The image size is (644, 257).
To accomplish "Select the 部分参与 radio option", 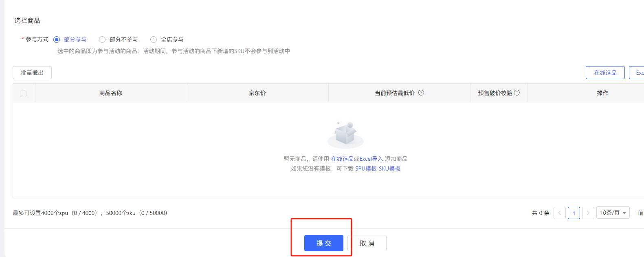I will click(x=57, y=40).
